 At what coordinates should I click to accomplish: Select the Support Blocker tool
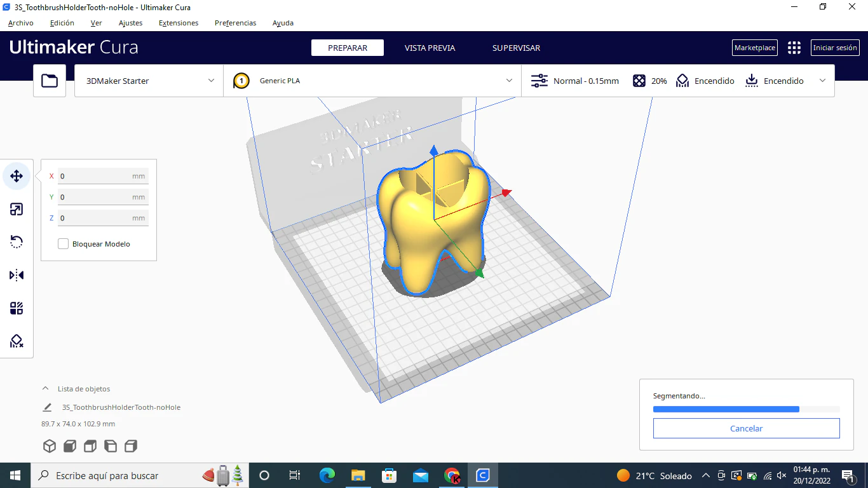(x=16, y=341)
